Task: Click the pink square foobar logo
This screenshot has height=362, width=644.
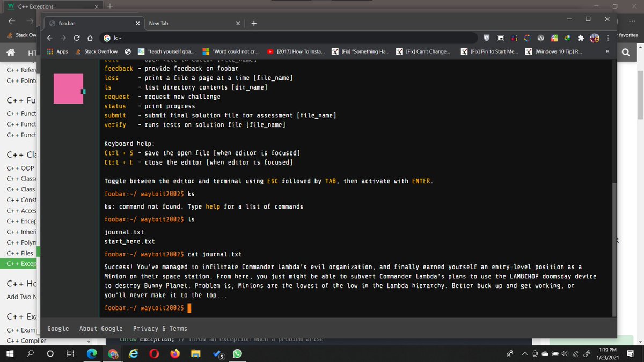Action: tap(68, 88)
